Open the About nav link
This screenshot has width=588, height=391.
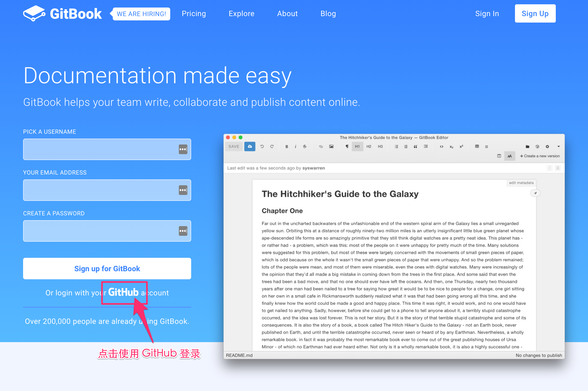coord(287,13)
